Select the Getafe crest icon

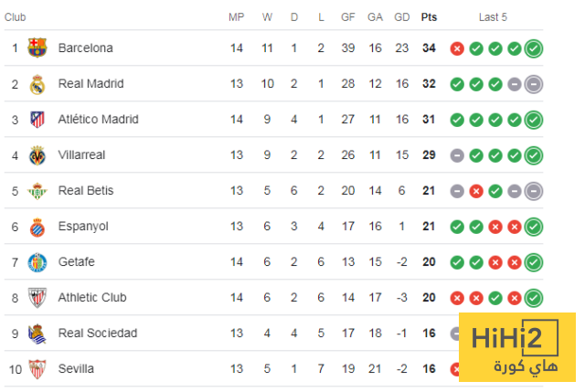[x=37, y=262]
